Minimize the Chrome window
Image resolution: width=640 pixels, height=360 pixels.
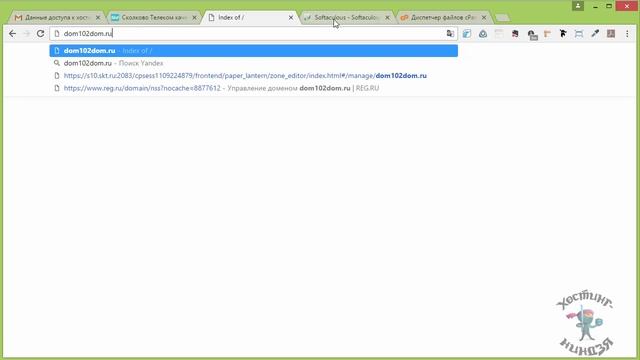[x=596, y=6]
